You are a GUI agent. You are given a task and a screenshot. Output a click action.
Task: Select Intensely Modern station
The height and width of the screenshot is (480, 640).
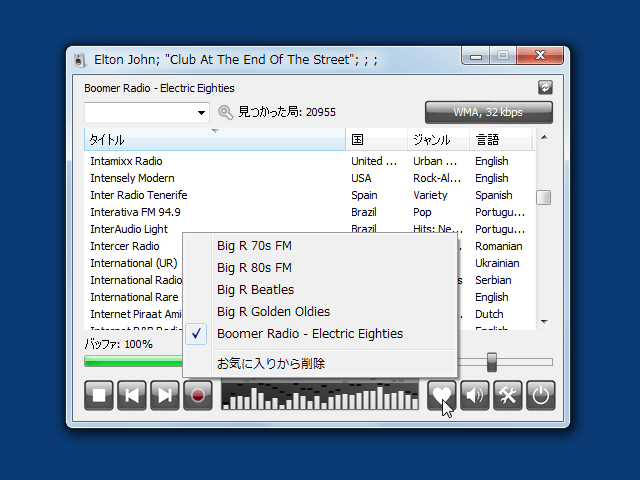[309, 178]
